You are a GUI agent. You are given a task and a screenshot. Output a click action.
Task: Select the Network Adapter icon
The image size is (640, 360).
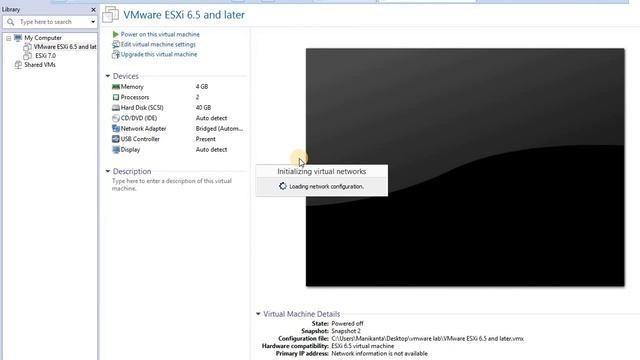pyautogui.click(x=116, y=129)
